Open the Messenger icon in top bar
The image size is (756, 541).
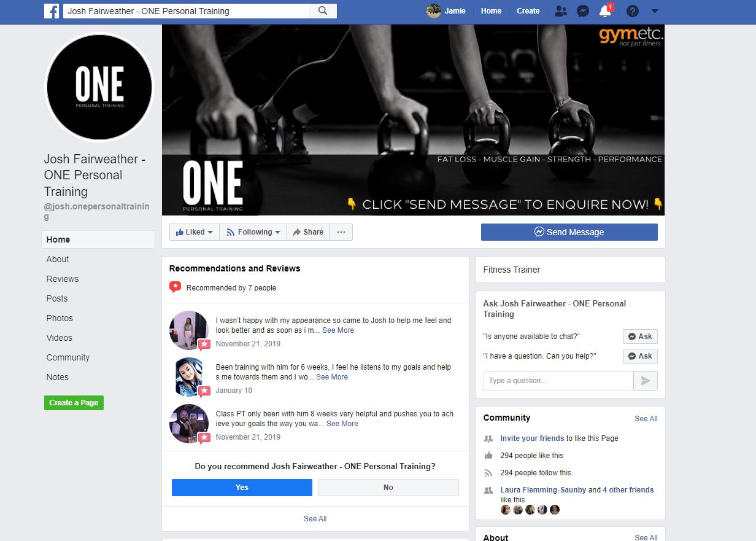(x=583, y=11)
